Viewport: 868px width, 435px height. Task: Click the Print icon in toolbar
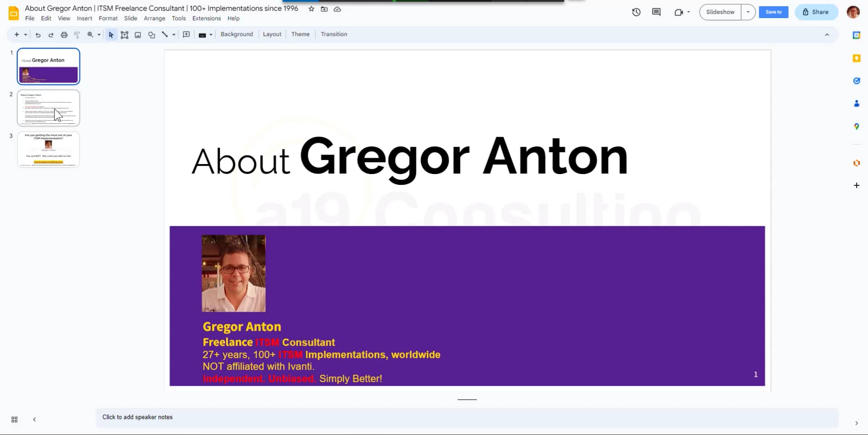63,34
